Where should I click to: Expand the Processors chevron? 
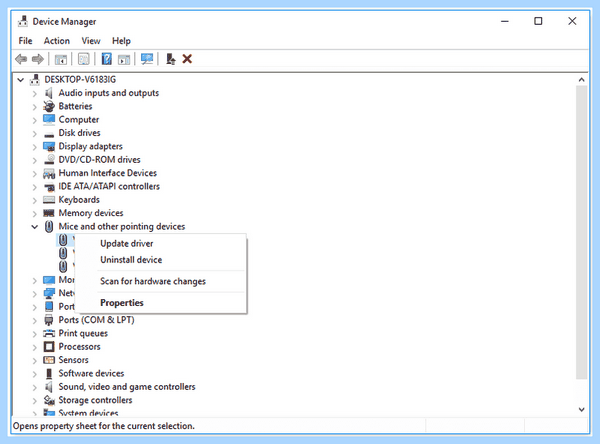34,347
